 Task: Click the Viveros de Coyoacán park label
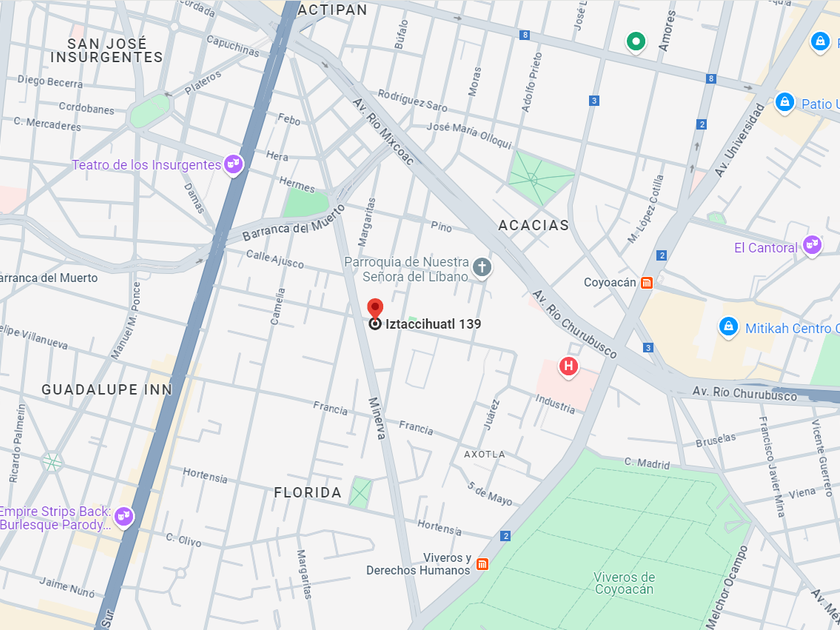(624, 583)
